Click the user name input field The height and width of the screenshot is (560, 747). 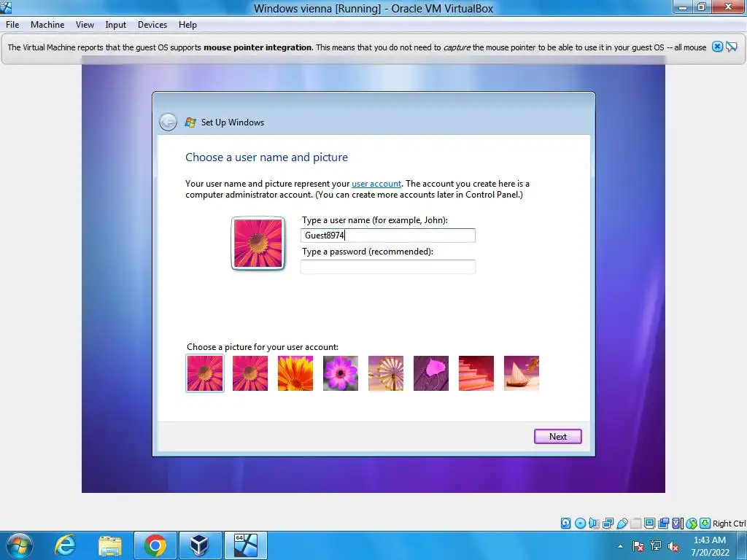tap(388, 236)
